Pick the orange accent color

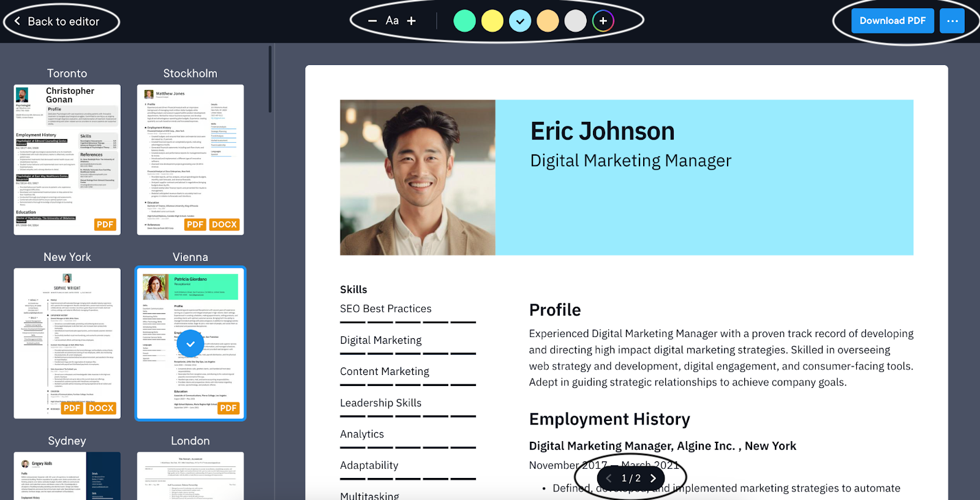pyautogui.click(x=548, y=21)
